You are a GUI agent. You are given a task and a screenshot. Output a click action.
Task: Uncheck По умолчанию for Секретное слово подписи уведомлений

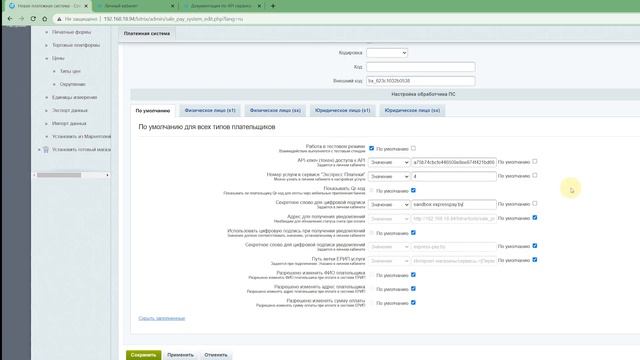[x=535, y=246]
